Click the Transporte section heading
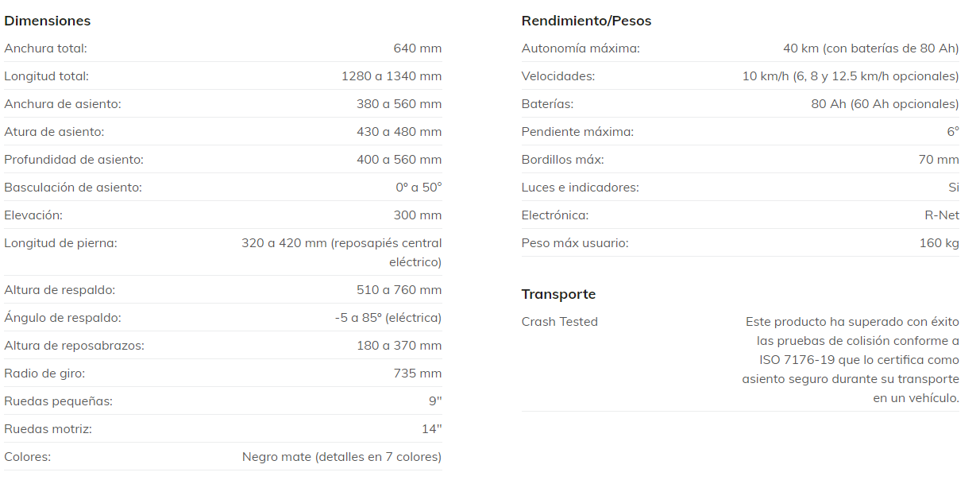This screenshot has height=480, width=980. pyautogui.click(x=558, y=294)
